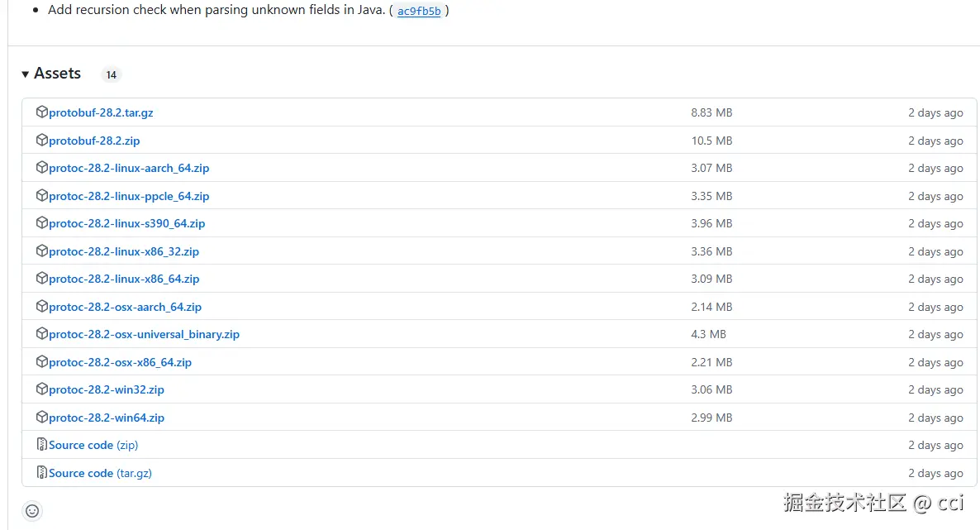Select the 3.07 MB size value
Viewport: 980px width, 530px height.
(x=711, y=169)
